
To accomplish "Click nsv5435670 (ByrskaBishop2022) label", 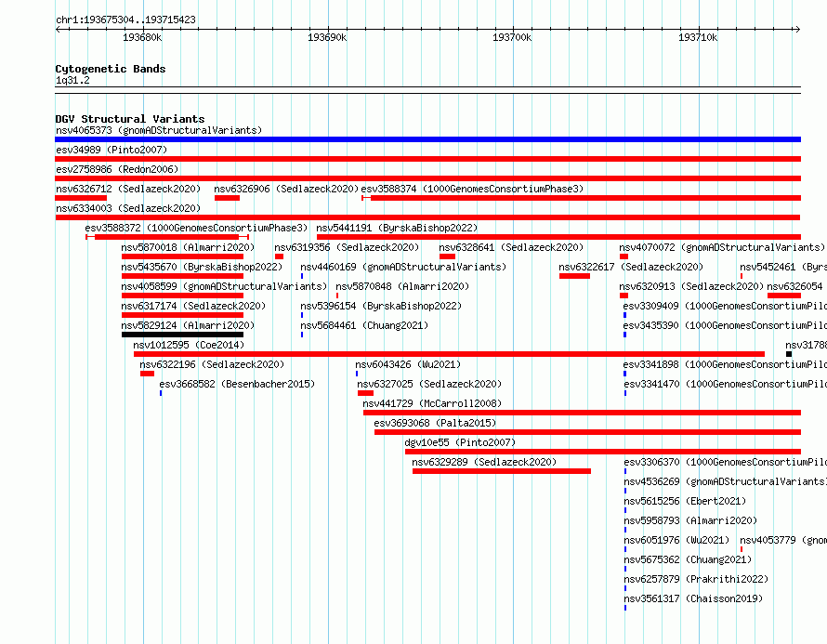I will (x=202, y=267).
